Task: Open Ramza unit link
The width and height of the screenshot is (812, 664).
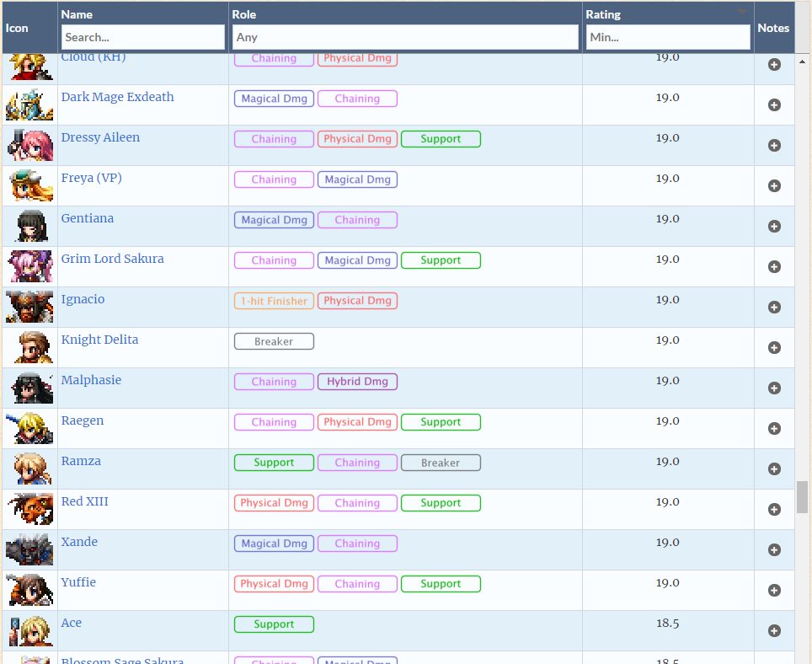Action: pos(82,460)
